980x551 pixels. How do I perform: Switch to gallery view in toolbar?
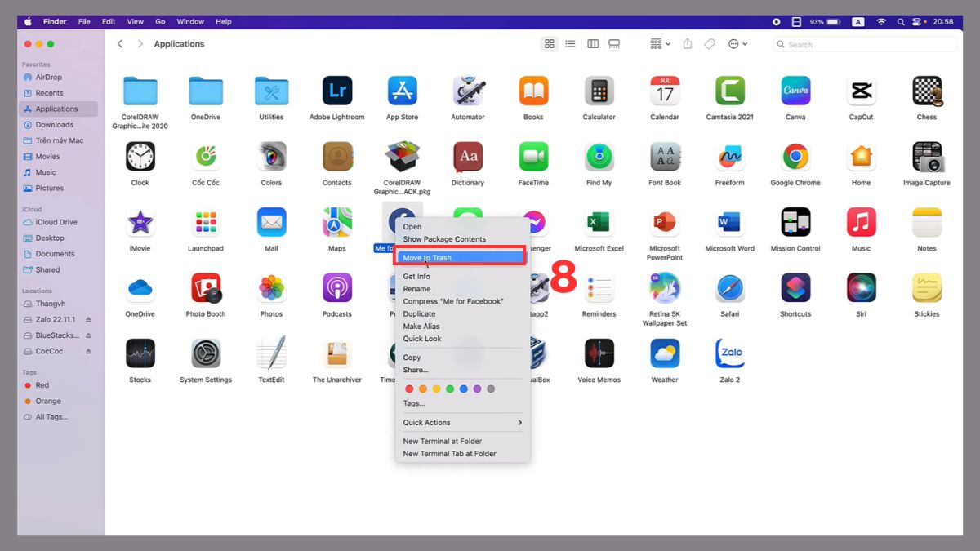coord(614,44)
